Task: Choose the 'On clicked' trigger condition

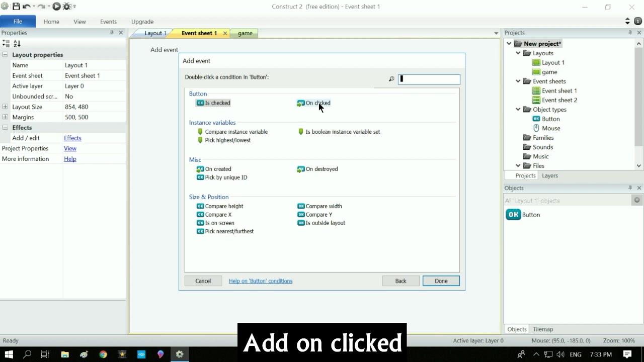Action: [314, 103]
